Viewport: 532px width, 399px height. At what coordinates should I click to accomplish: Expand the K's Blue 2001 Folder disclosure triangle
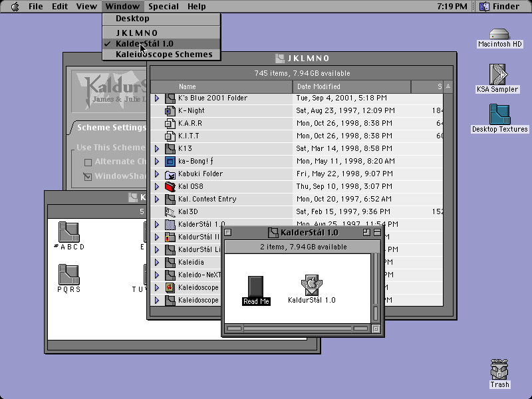click(157, 98)
